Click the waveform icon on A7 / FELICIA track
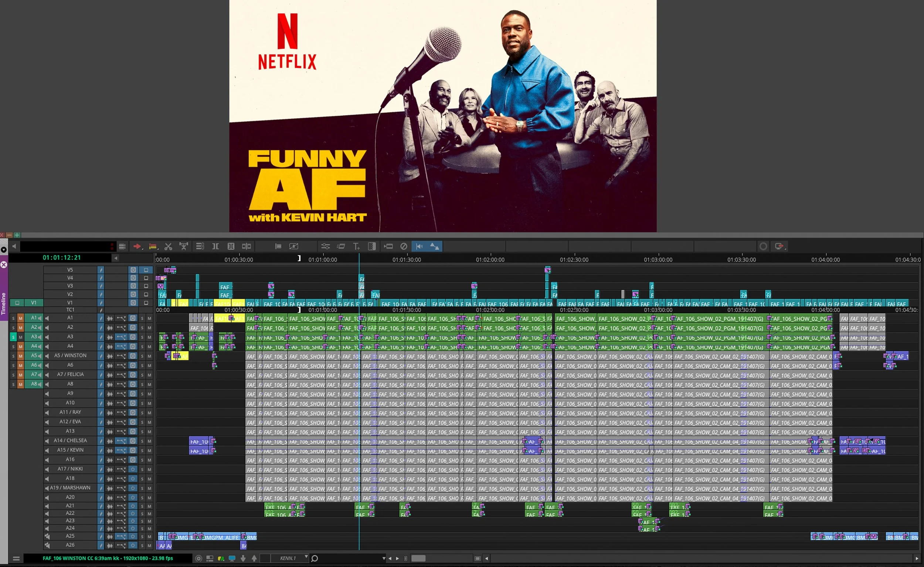 [x=110, y=375]
